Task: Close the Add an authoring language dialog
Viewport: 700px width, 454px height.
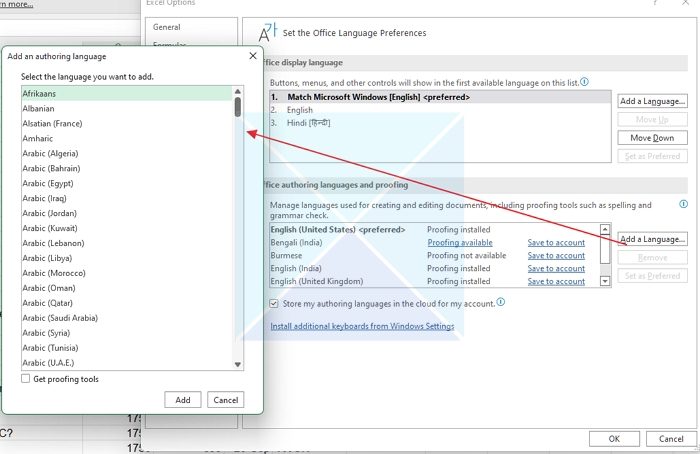Action: pyautogui.click(x=253, y=56)
